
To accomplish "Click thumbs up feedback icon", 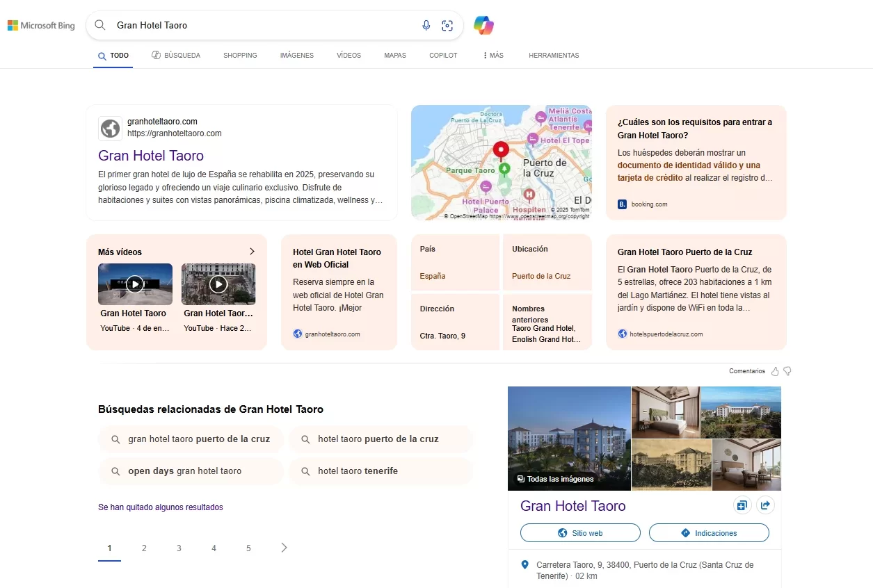I will [775, 371].
